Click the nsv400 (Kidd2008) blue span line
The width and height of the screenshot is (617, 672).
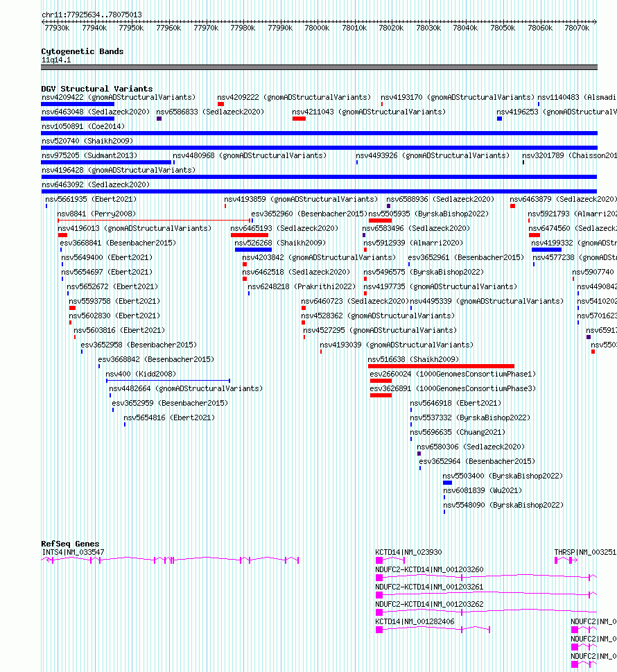(x=168, y=381)
